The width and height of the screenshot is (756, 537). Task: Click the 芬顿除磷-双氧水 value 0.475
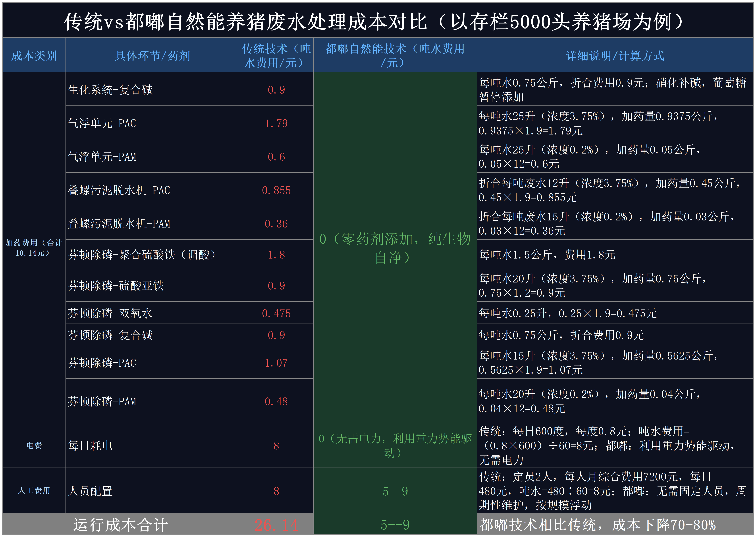click(x=276, y=313)
